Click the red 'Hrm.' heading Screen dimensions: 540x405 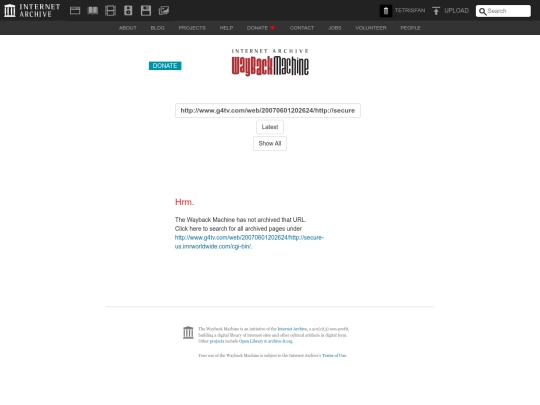coord(185,202)
